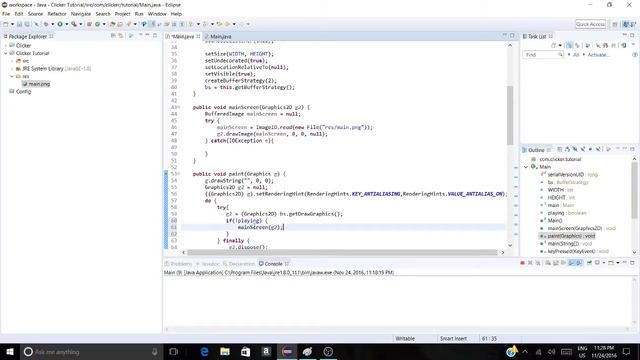Image resolution: width=640 pixels, height=360 pixels.
Task: Collapse the Main class in Outline
Action: click(526, 167)
